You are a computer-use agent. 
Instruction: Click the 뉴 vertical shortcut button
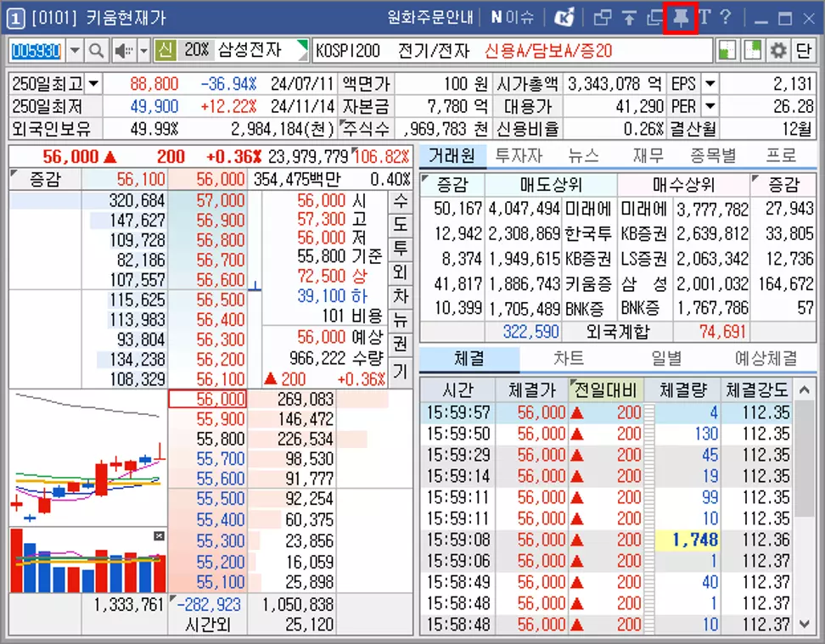coord(401,320)
